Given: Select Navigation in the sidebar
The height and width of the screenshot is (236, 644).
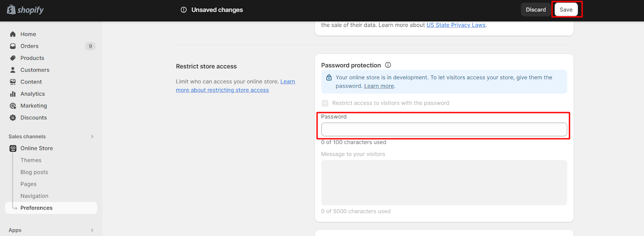Looking at the screenshot, I should point(34,196).
